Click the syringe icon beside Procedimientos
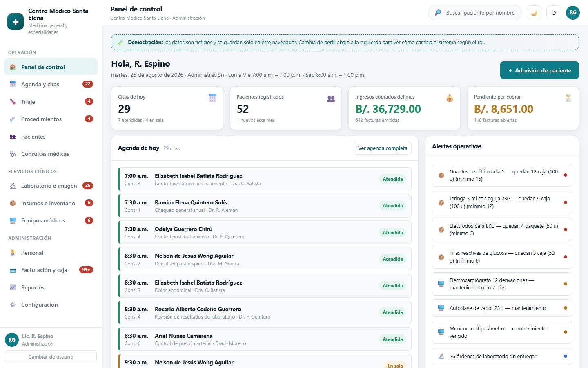The height and width of the screenshot is (368, 588). [13, 119]
